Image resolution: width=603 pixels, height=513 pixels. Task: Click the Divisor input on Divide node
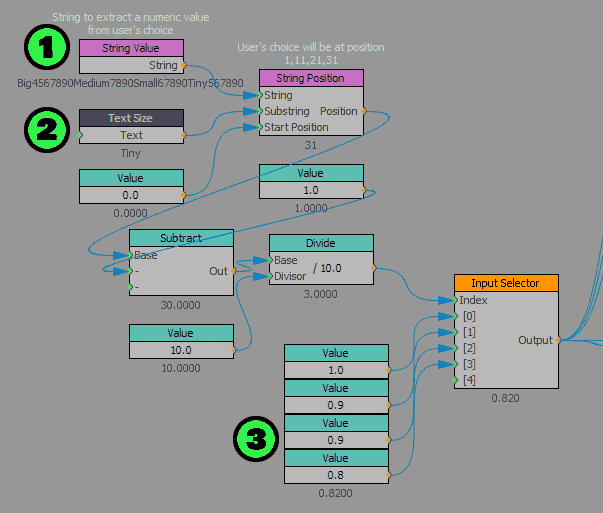(x=270, y=276)
